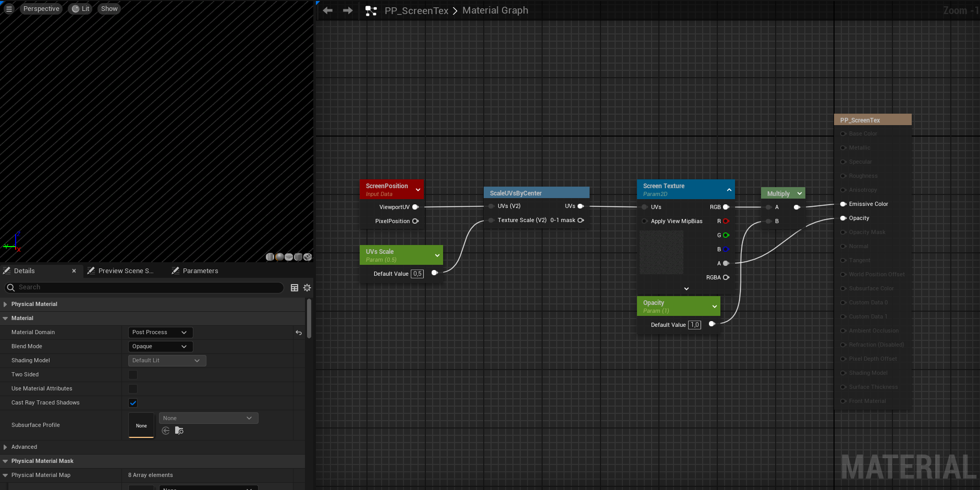The height and width of the screenshot is (490, 980).
Task: Expand the ScreenPosition node chevron
Action: 418,190
